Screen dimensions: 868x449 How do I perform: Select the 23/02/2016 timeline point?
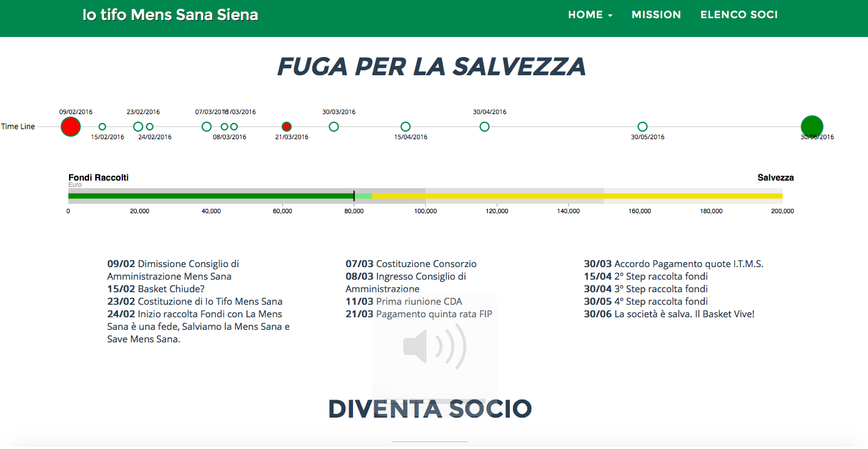pyautogui.click(x=138, y=127)
